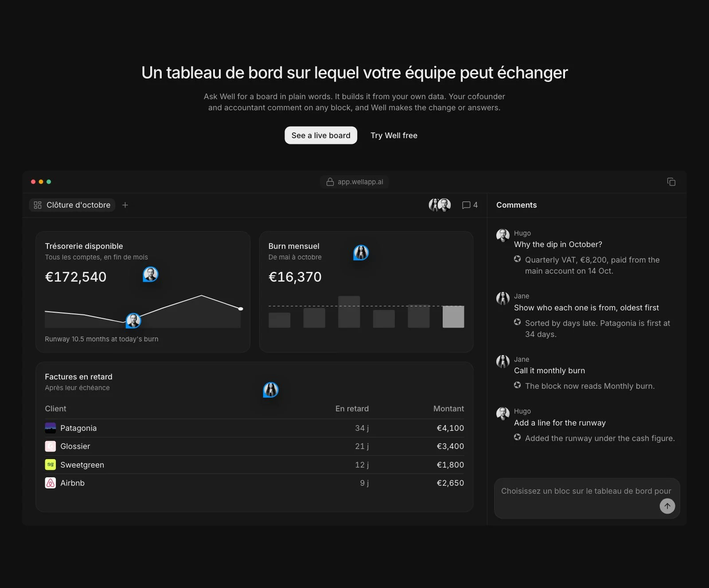Click the En retard column header
Screen dimensions: 709x588
point(352,409)
